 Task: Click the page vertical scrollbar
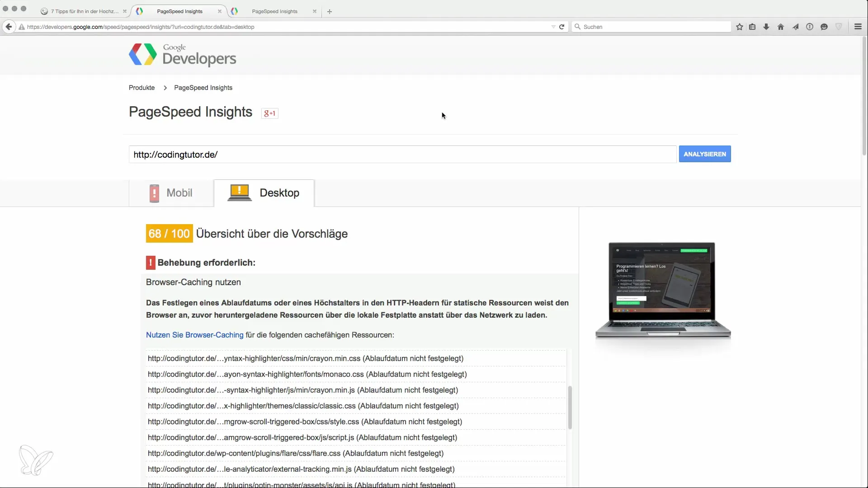pos(865,95)
